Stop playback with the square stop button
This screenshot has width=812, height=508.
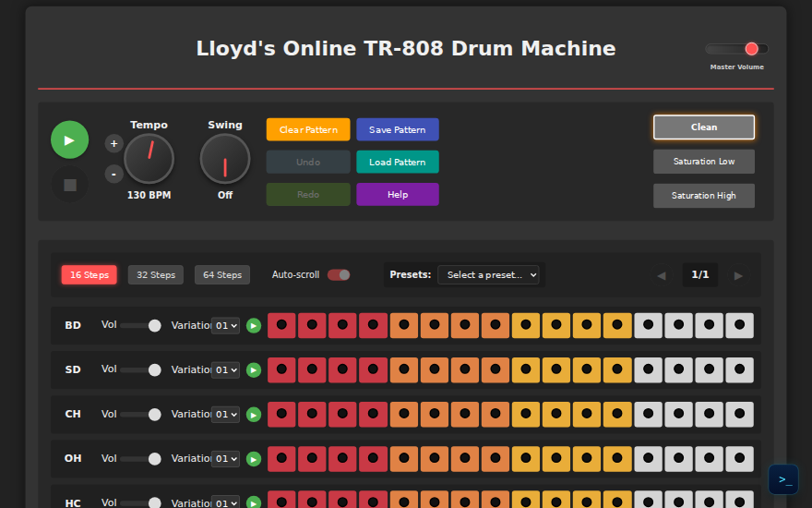click(x=70, y=185)
